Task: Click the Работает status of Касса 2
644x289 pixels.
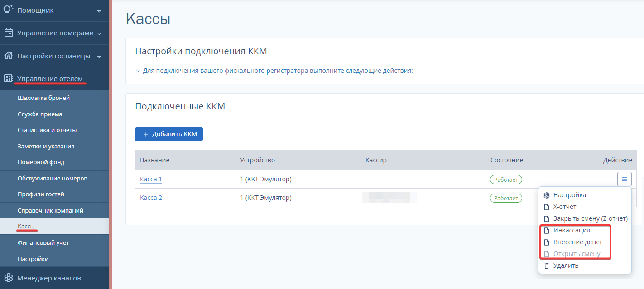Action: click(506, 198)
